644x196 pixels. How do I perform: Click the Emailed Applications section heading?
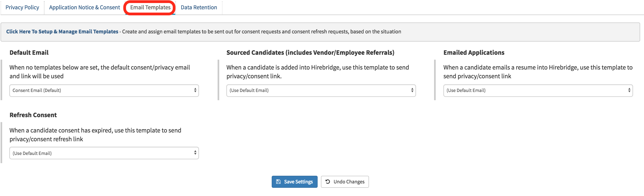(474, 53)
